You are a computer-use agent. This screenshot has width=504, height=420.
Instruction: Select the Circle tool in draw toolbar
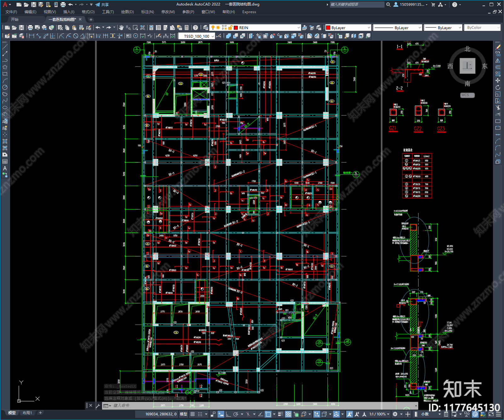(5, 87)
